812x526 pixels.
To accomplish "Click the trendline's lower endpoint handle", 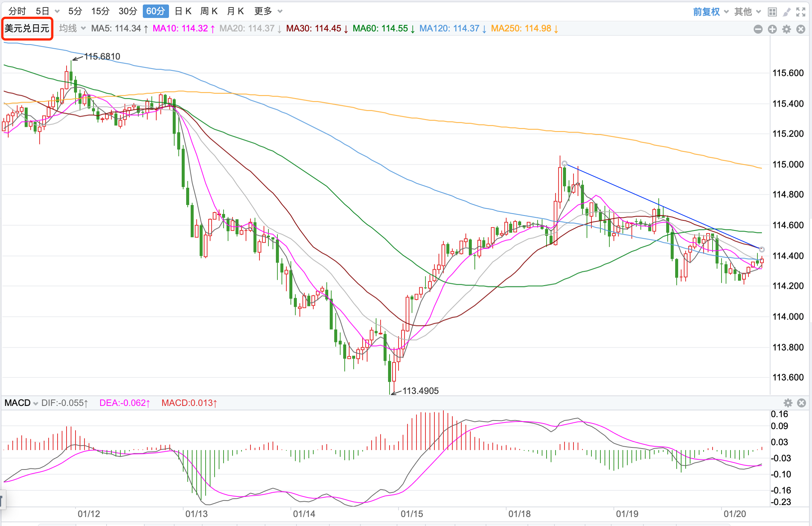I will pos(762,249).
